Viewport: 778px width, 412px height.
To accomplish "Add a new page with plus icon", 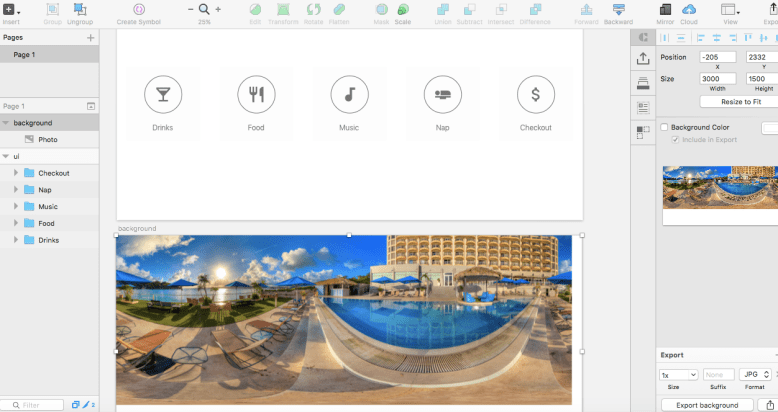I will click(90, 38).
